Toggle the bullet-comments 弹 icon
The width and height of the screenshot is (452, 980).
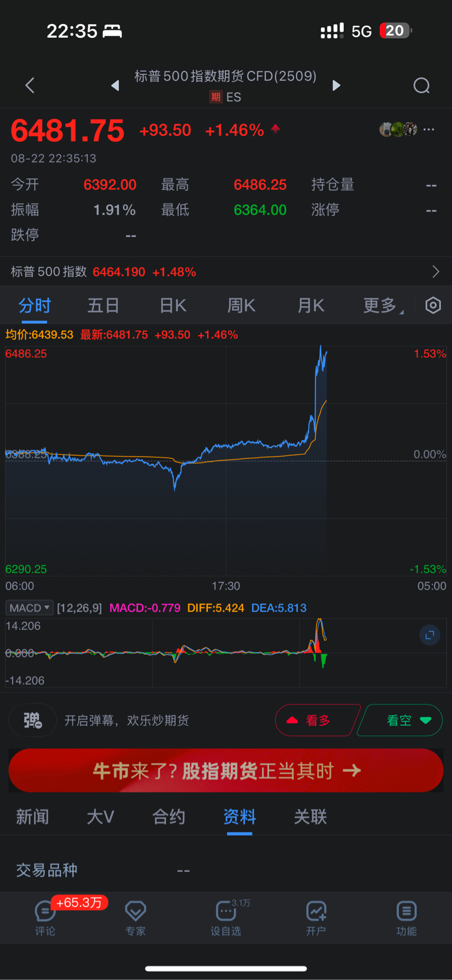[33, 720]
